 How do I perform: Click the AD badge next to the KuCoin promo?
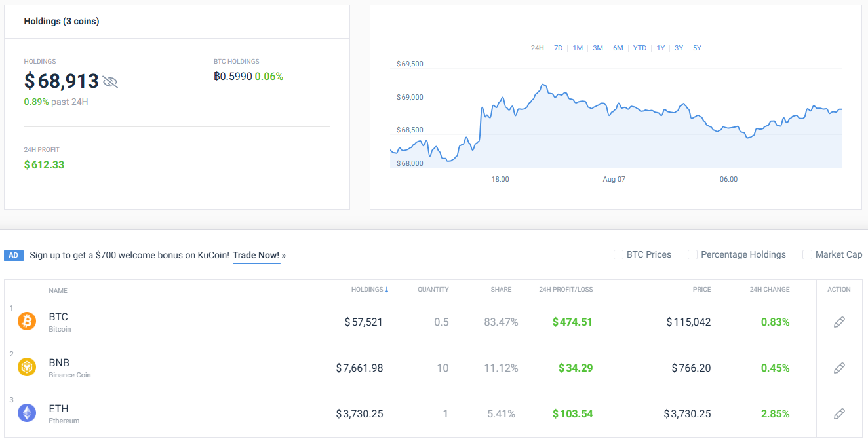click(13, 255)
